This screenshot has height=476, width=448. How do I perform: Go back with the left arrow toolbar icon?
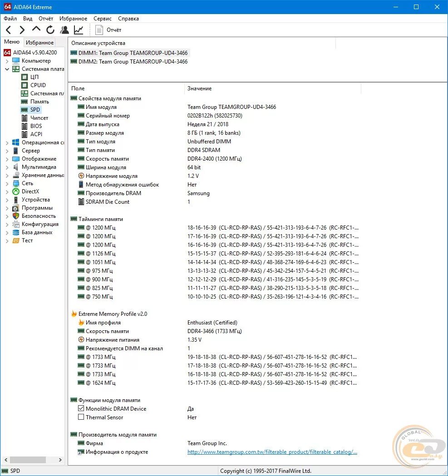[x=9, y=30]
